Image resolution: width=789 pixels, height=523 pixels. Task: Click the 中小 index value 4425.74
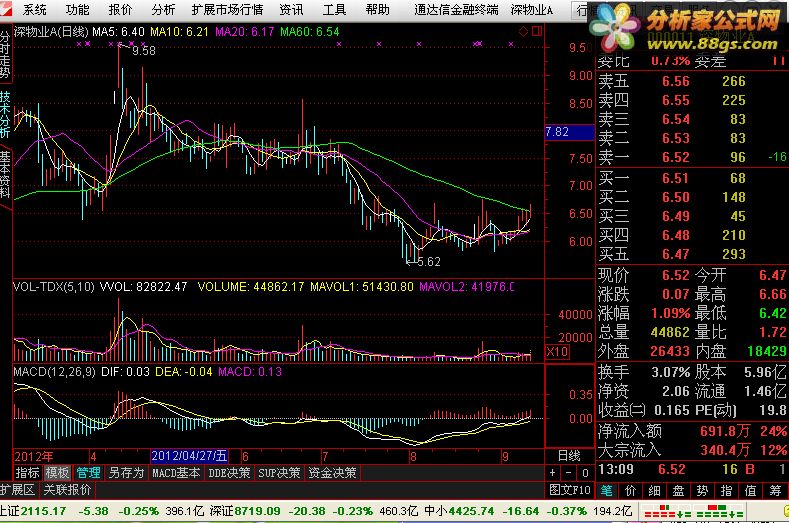point(471,511)
